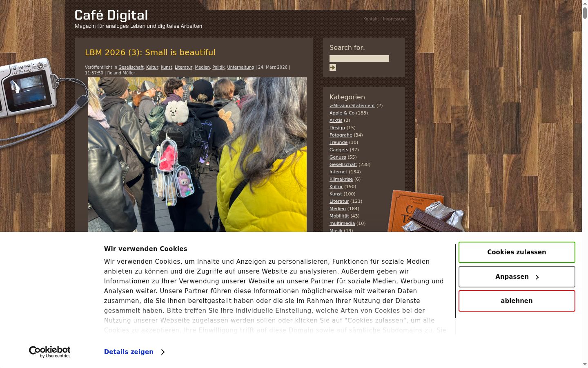Open the Impressum link in header

(x=394, y=19)
